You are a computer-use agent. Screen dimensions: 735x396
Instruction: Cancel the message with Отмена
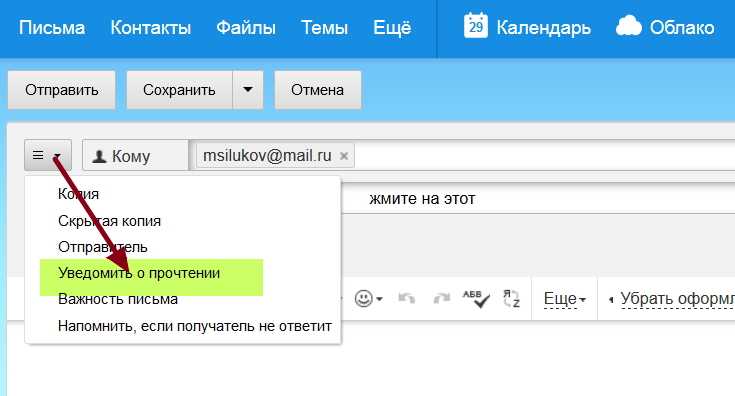coord(317,90)
